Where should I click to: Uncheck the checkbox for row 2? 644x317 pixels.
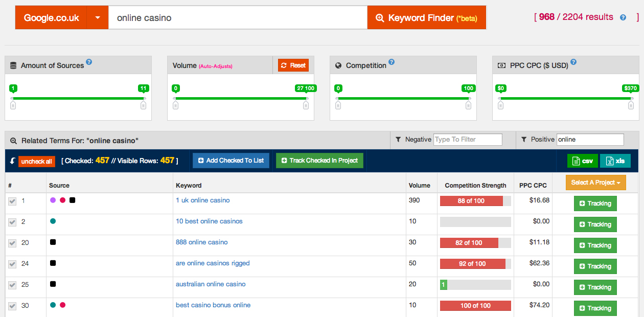(x=12, y=222)
